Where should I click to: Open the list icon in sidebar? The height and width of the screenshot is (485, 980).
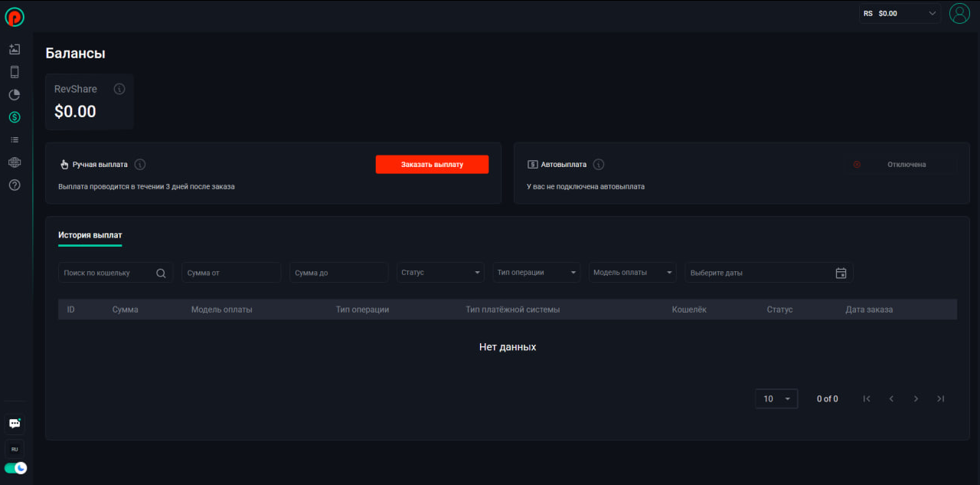pyautogui.click(x=15, y=140)
